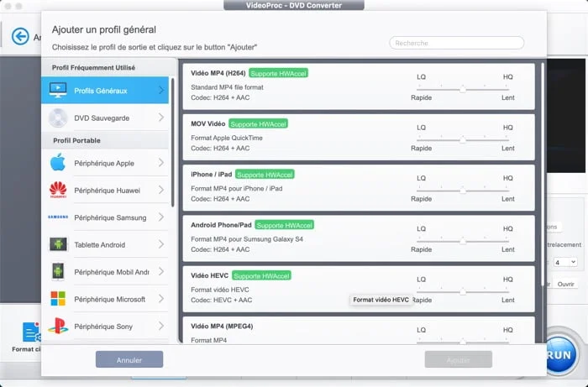This screenshot has width=588, height=387.
Task: Select DVD Sauvegarde category
Action: point(105,118)
